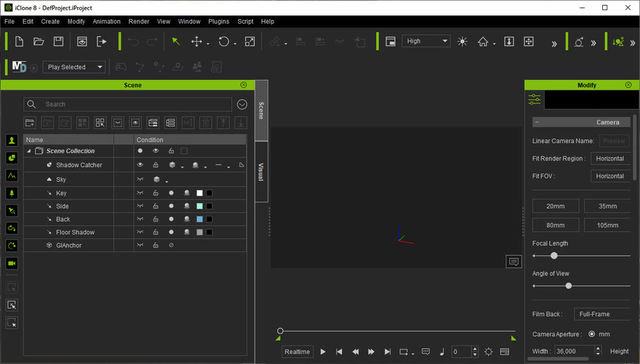
Task: Click the Home camera view icon
Action: (x=483, y=41)
